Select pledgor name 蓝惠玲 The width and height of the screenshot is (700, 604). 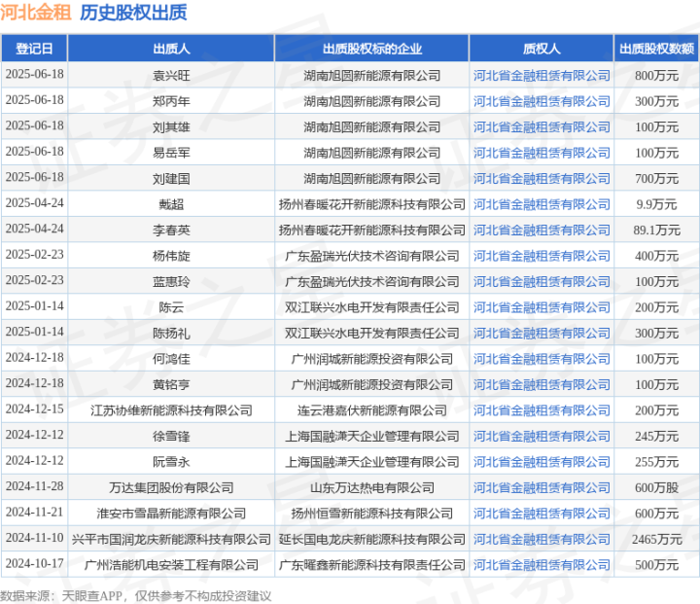(x=171, y=282)
